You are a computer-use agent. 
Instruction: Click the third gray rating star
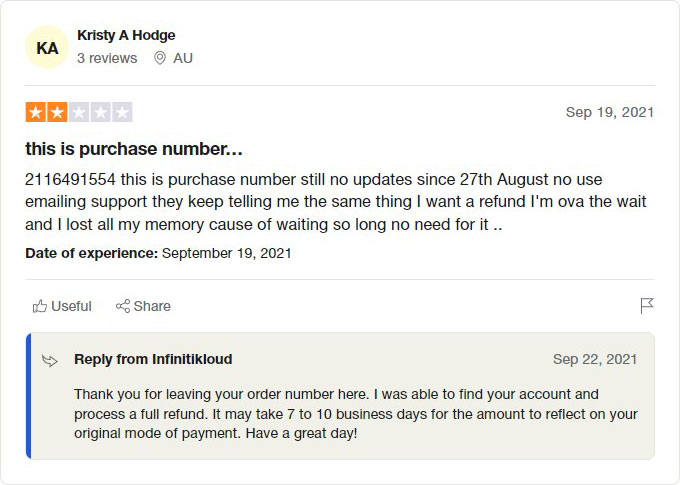click(79, 112)
